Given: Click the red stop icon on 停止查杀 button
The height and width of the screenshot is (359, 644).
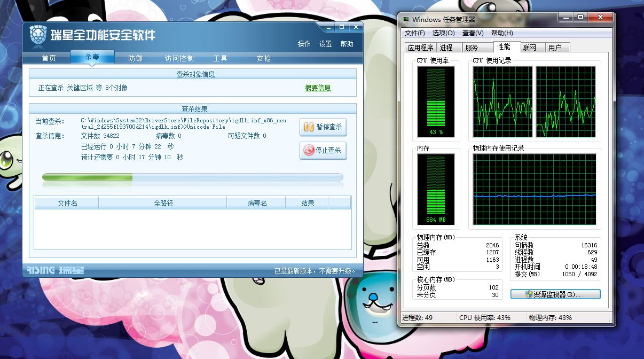Looking at the screenshot, I should [x=309, y=150].
